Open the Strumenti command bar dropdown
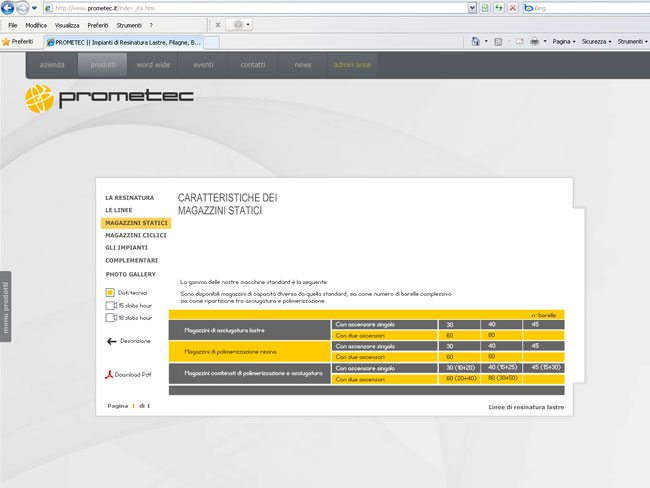This screenshot has width=650, height=488. pyautogui.click(x=632, y=41)
